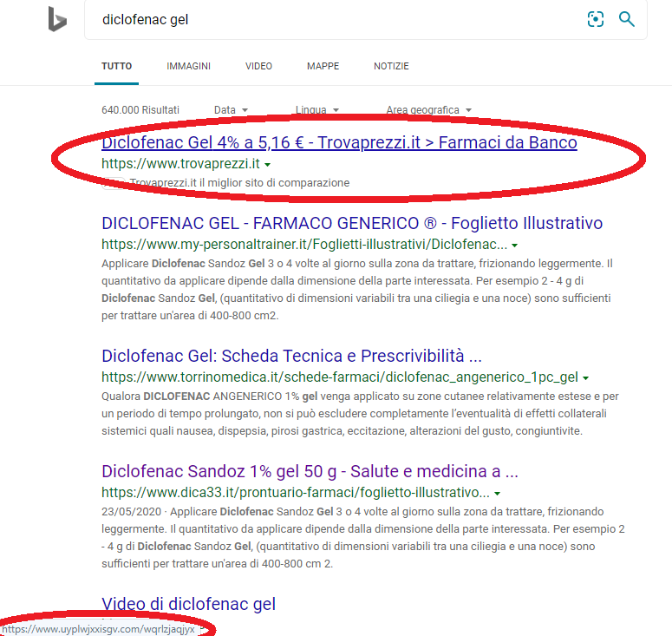Expand arrow next to trovaprezzi.it URL

[x=267, y=165]
